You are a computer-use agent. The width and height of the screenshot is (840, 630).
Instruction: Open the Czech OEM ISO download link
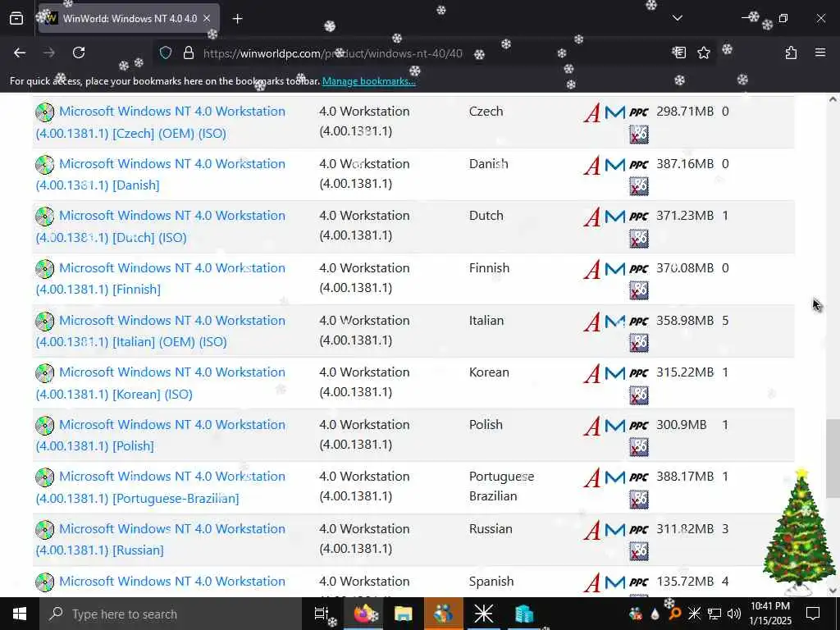[x=160, y=122]
